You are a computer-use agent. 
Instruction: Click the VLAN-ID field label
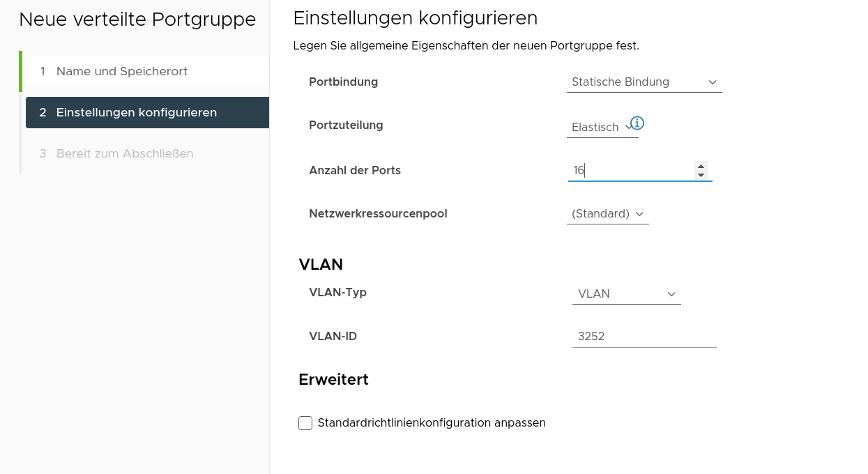click(x=333, y=337)
